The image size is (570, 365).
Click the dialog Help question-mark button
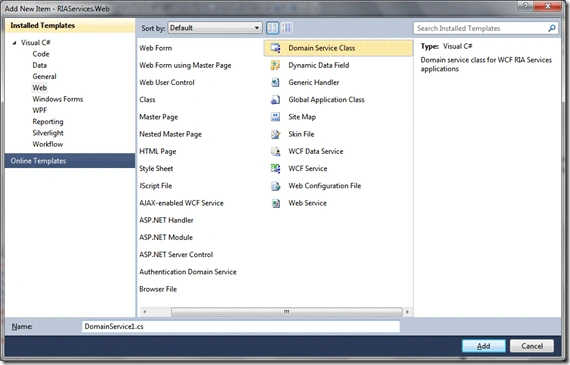tap(525, 6)
